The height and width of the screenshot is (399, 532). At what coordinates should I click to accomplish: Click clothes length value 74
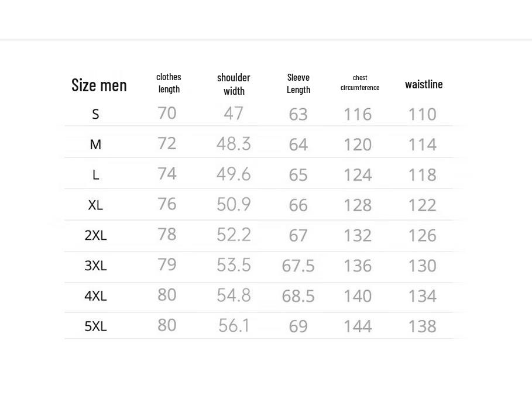coord(167,174)
